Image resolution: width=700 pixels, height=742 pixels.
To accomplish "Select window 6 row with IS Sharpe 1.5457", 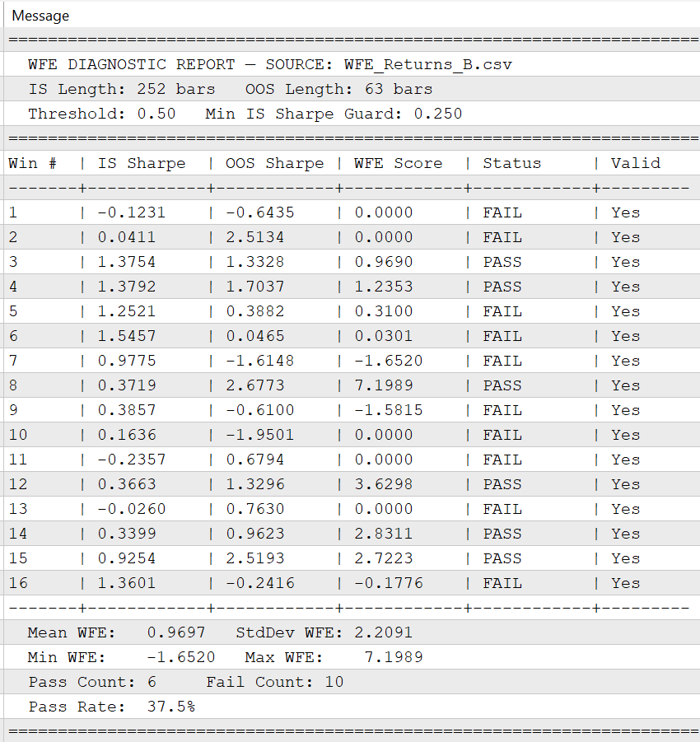I will coord(352,336).
